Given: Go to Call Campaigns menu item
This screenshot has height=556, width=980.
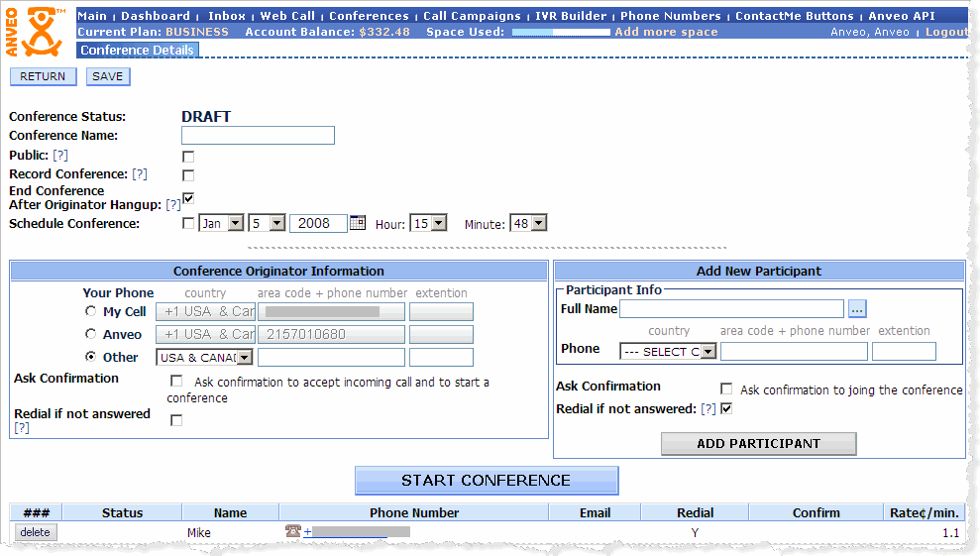Looking at the screenshot, I should (472, 16).
